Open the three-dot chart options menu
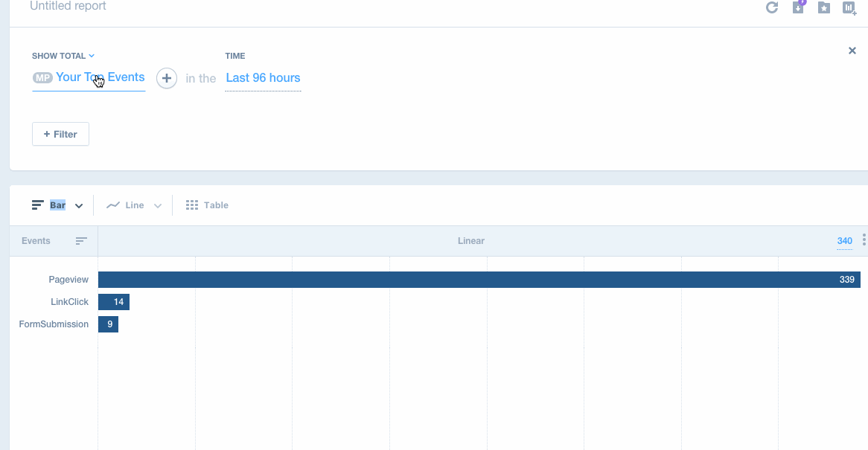The width and height of the screenshot is (868, 450). 864,240
